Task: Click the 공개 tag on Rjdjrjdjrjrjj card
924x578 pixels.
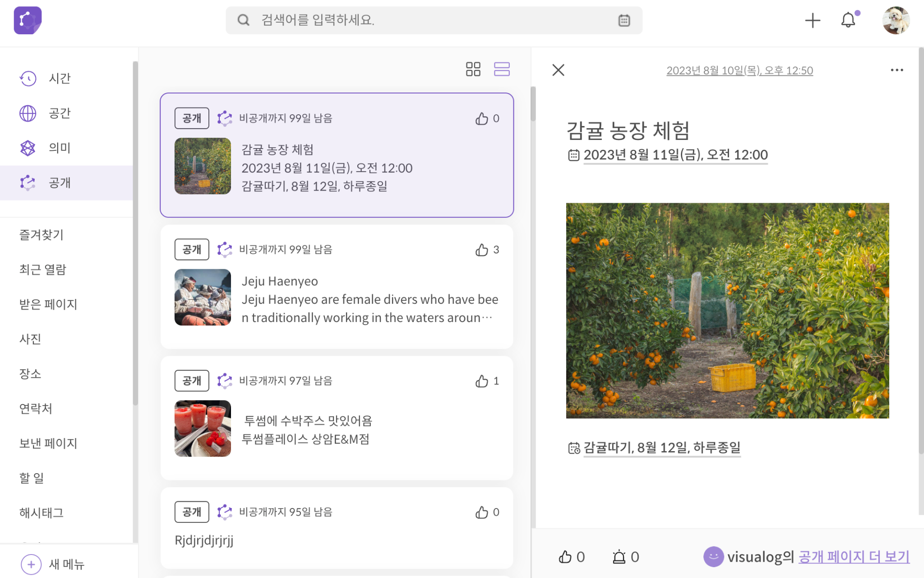Action: [192, 512]
